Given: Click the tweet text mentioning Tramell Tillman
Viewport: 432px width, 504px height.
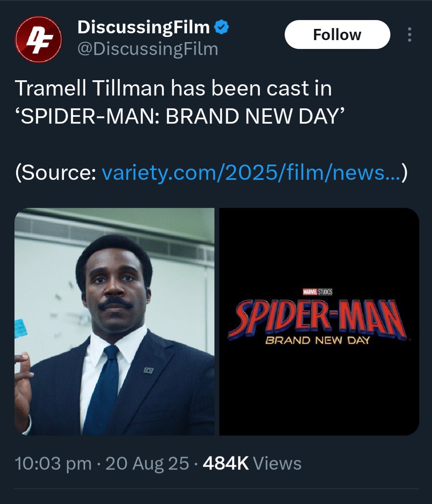Looking at the screenshot, I should (173, 88).
